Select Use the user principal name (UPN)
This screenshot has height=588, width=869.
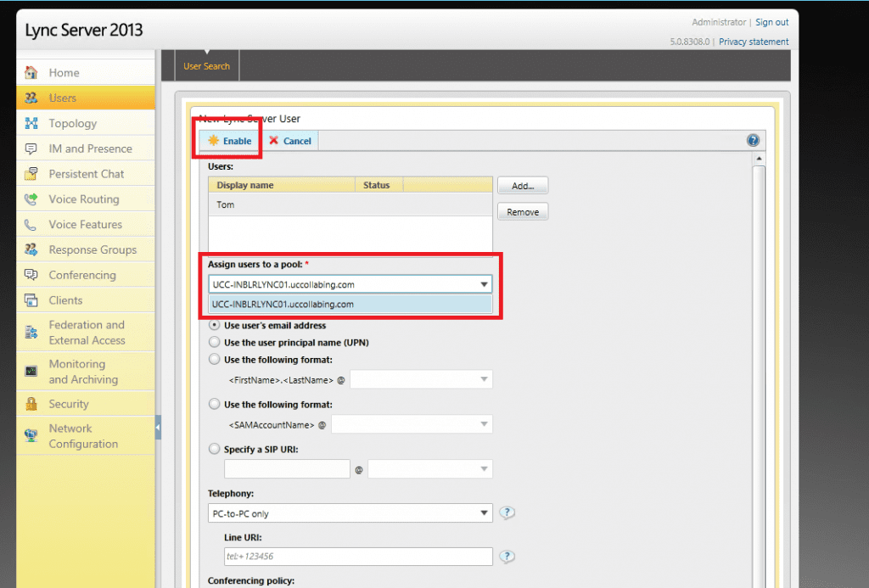pos(214,341)
